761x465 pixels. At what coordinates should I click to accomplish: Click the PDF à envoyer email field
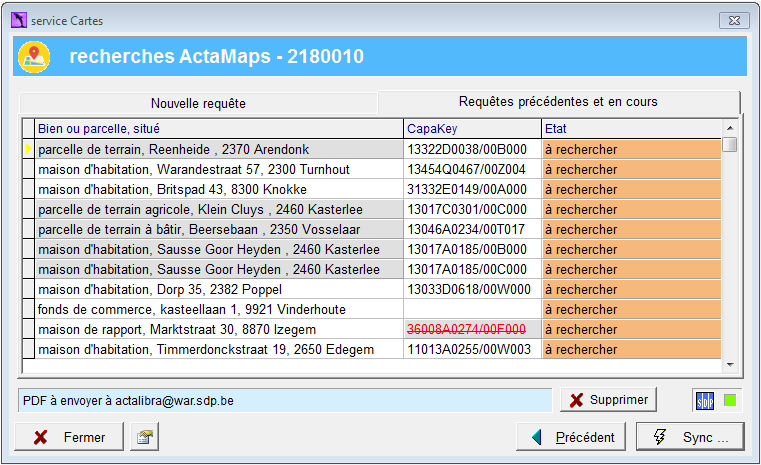pos(285,400)
